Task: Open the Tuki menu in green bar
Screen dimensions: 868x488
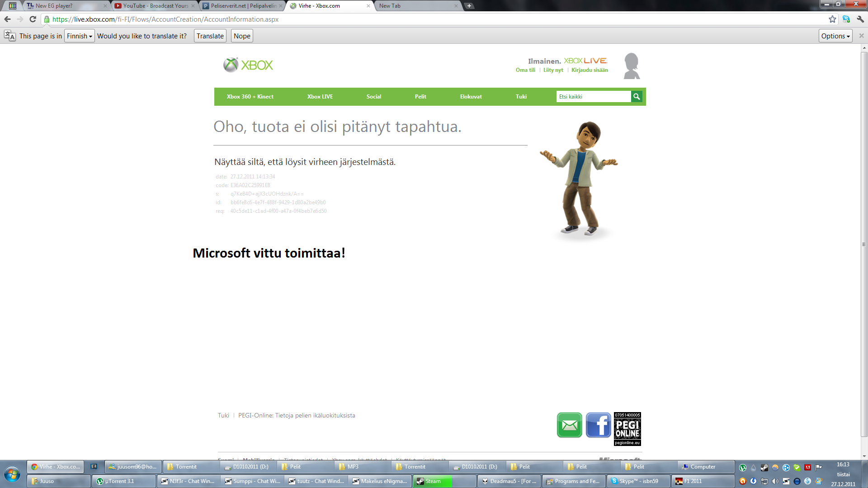Action: [x=521, y=97]
